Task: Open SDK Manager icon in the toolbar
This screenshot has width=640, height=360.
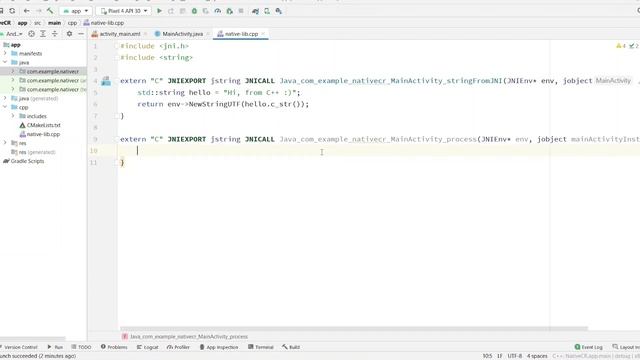Action: coord(279,11)
